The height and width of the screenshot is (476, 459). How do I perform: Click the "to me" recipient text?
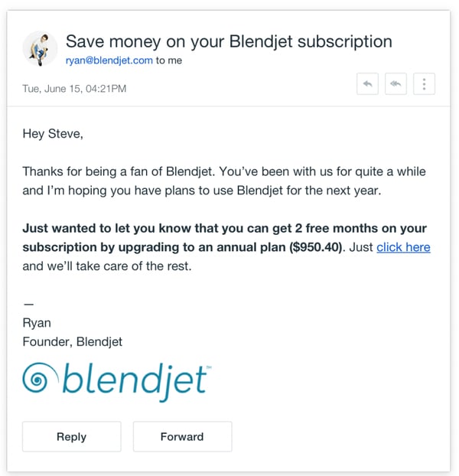[169, 60]
